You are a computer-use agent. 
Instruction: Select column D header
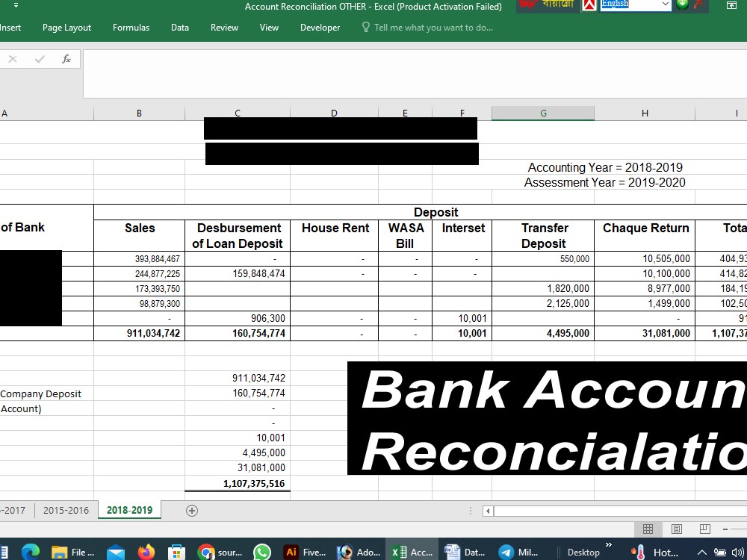[334, 113]
